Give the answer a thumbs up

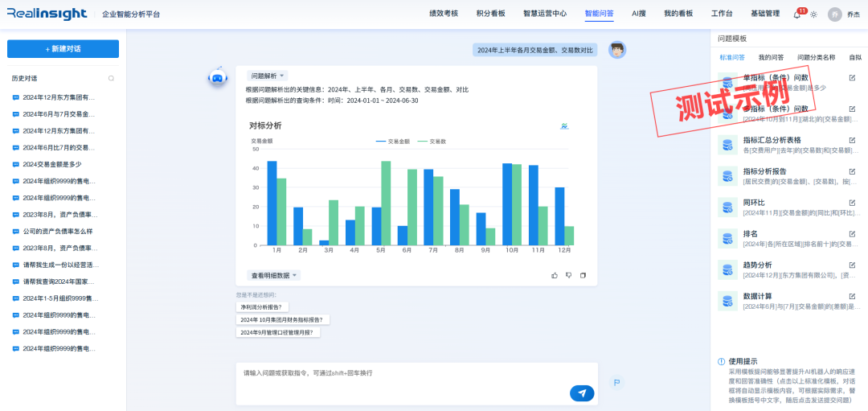(x=555, y=275)
